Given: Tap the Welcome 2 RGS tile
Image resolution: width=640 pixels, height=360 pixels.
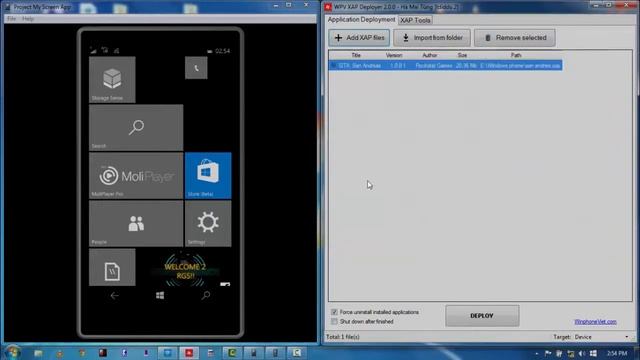Looking at the screenshot, I should 185,269.
